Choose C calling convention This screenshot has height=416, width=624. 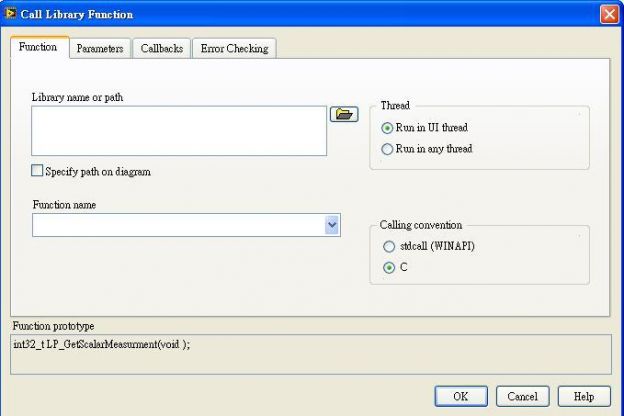pyautogui.click(x=389, y=268)
